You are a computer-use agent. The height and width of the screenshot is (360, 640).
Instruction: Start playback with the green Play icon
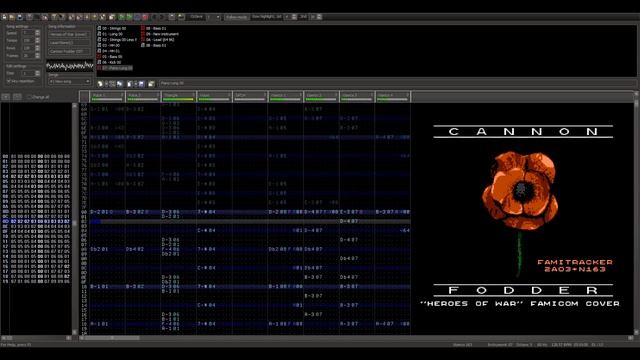[x=121, y=17]
